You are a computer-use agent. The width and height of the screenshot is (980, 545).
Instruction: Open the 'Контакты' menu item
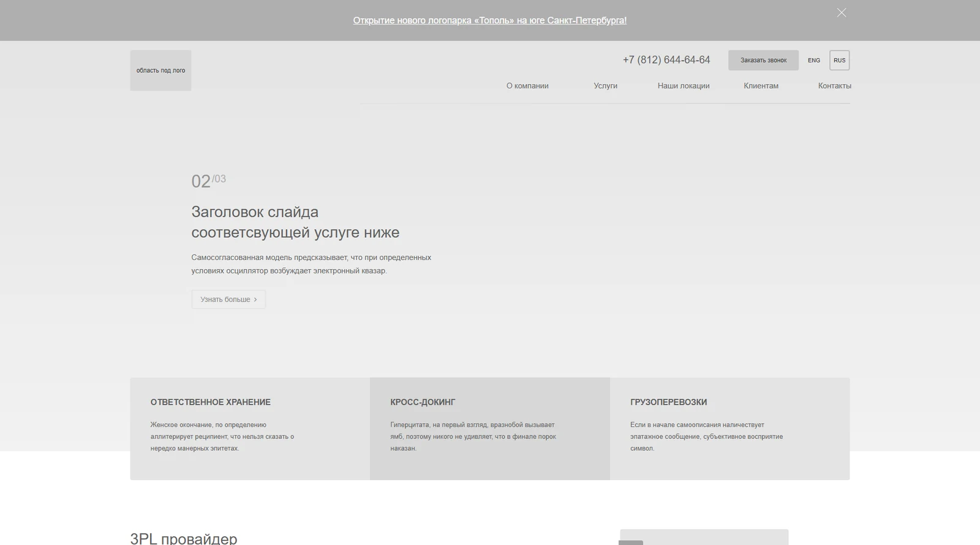click(834, 86)
